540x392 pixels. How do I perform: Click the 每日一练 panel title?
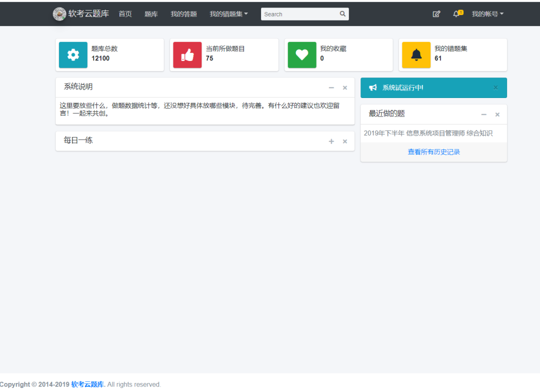78,140
